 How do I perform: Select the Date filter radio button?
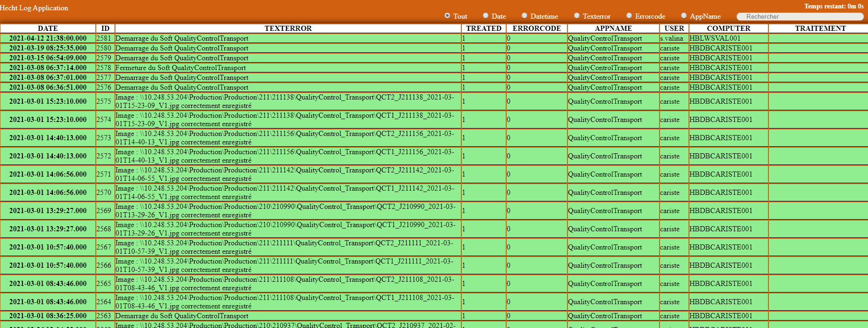tap(486, 16)
